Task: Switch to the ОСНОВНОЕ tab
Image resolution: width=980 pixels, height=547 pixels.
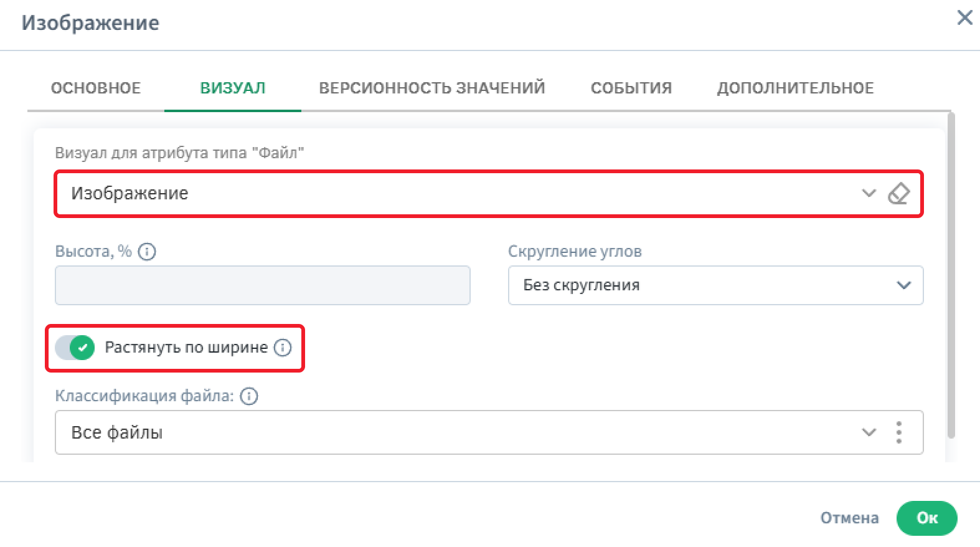Action: click(x=96, y=88)
